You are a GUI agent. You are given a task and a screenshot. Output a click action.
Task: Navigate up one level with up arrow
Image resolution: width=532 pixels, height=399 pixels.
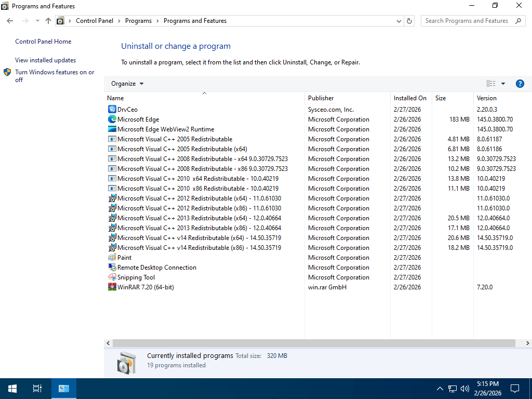[x=48, y=21]
